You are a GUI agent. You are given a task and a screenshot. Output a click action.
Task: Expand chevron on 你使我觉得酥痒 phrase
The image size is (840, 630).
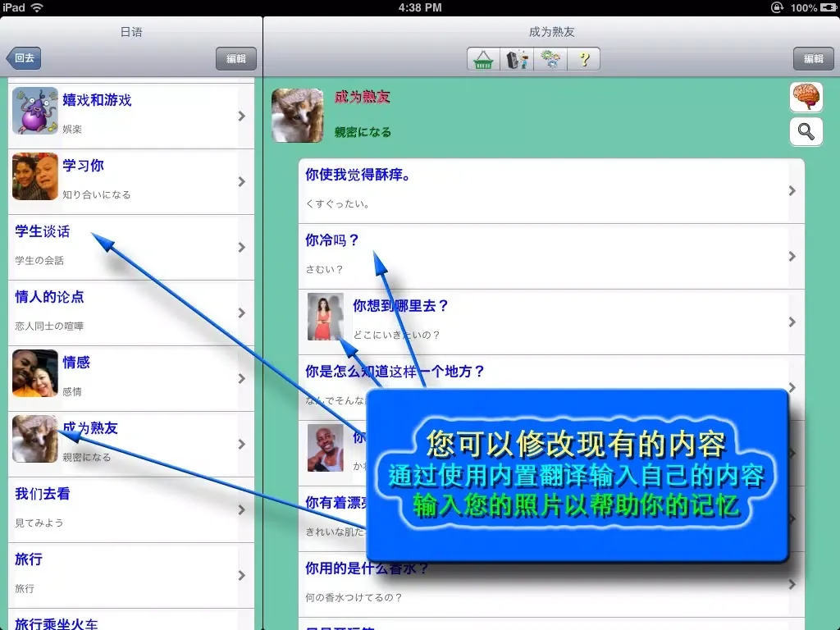pos(792,190)
